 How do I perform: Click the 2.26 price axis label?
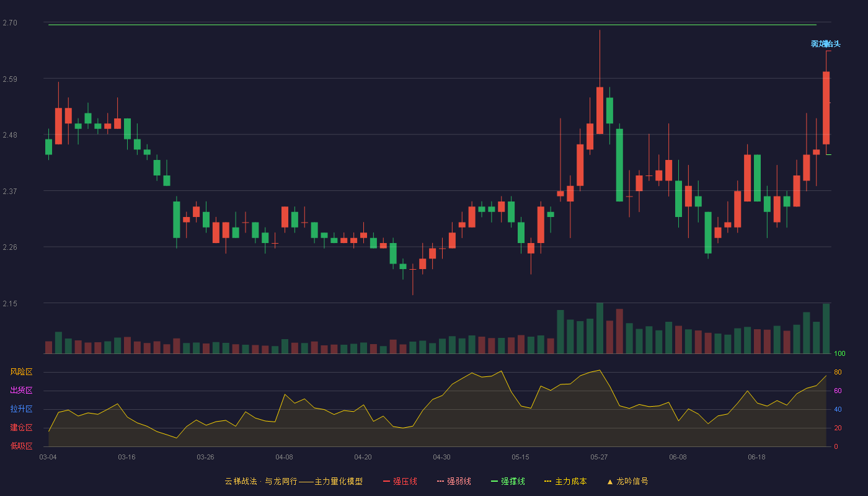10,247
